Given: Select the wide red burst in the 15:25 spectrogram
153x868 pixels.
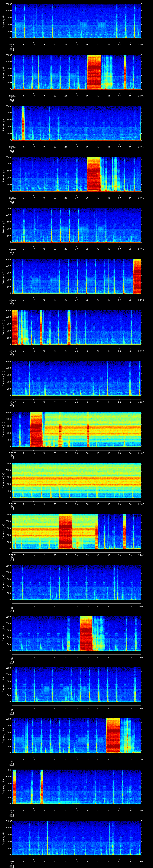Looking at the screenshot, I should [x=94, y=174].
